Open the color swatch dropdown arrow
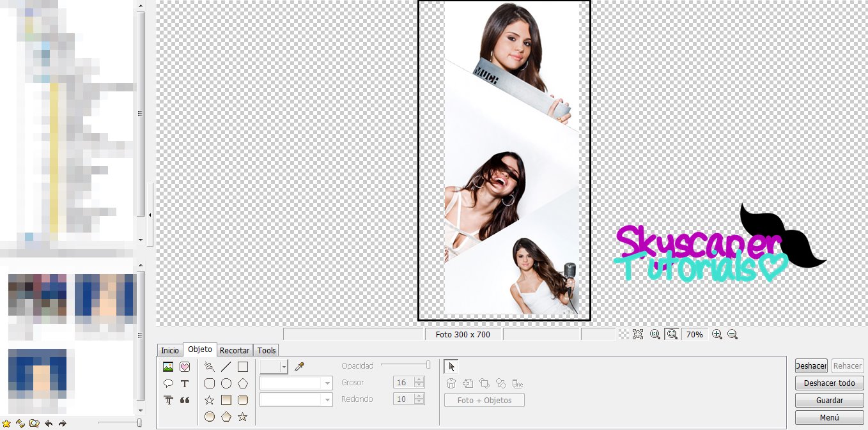Screen dimensions: 868x430 pyautogui.click(x=284, y=367)
